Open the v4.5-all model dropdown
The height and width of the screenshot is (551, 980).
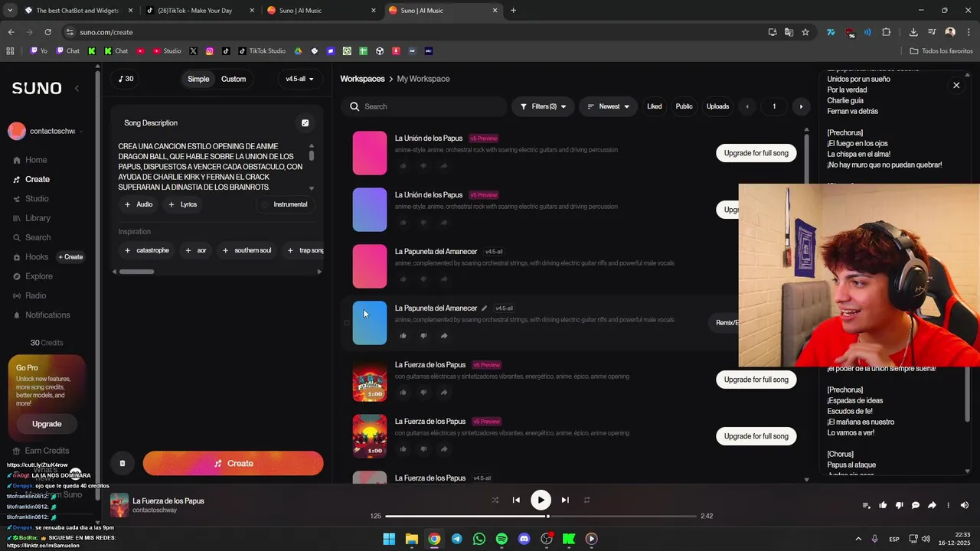[x=300, y=79]
